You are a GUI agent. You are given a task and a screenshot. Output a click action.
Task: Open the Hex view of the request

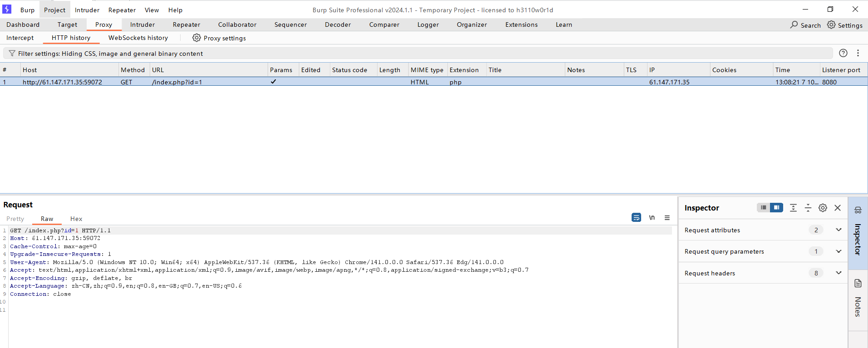76,219
